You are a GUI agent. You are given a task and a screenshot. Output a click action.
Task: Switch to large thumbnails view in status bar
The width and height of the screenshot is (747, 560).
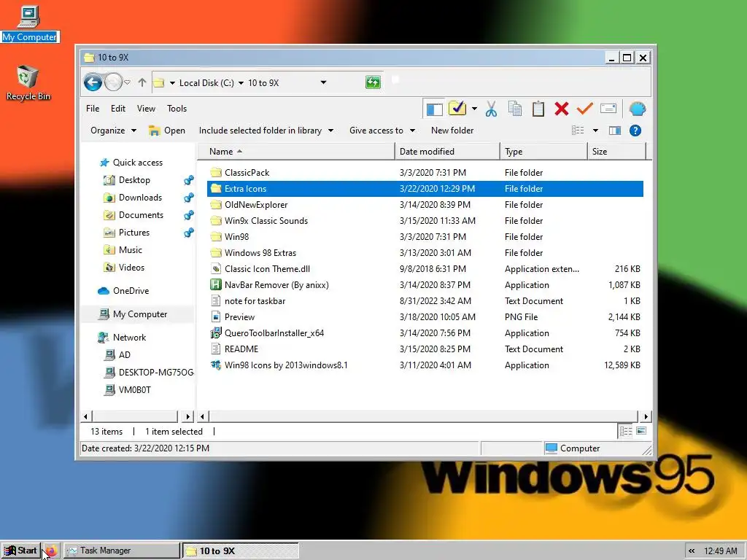coord(641,431)
